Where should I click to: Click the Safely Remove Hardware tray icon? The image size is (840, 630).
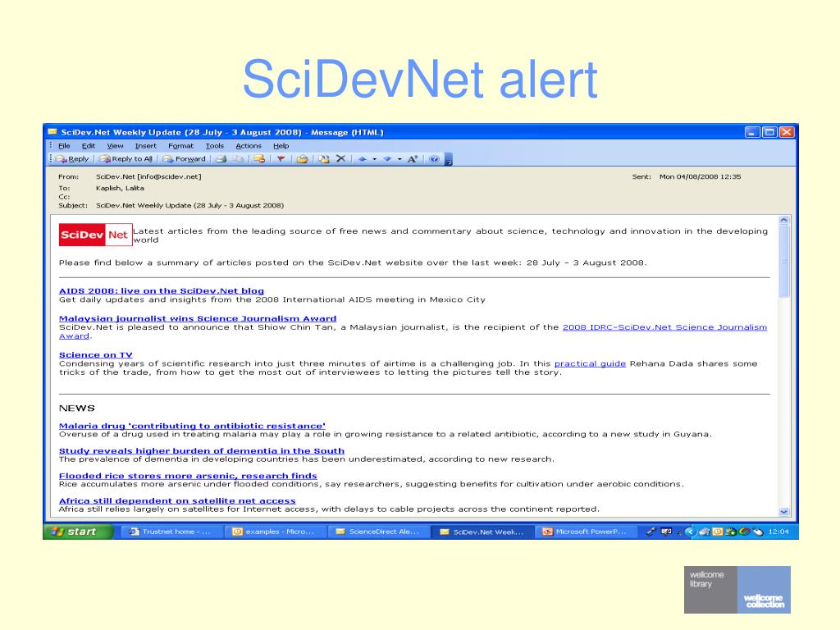pos(705,532)
